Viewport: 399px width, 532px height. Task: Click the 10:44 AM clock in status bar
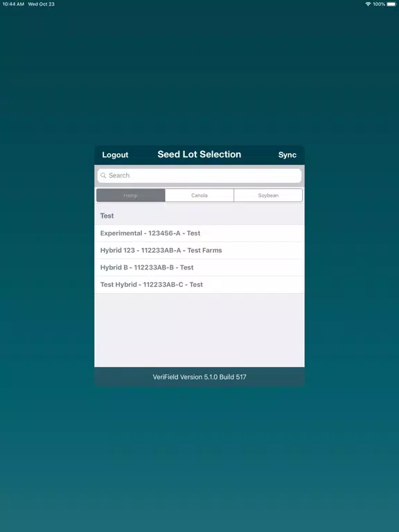13,4
